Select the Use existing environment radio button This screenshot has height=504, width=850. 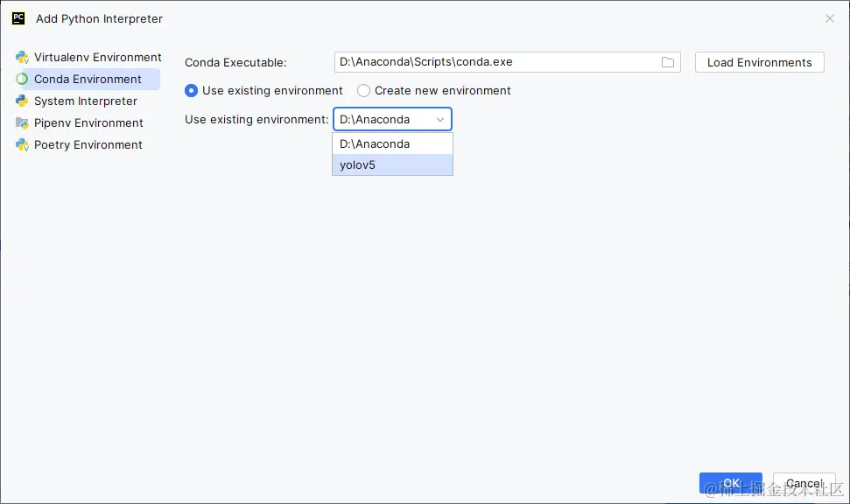click(x=192, y=91)
